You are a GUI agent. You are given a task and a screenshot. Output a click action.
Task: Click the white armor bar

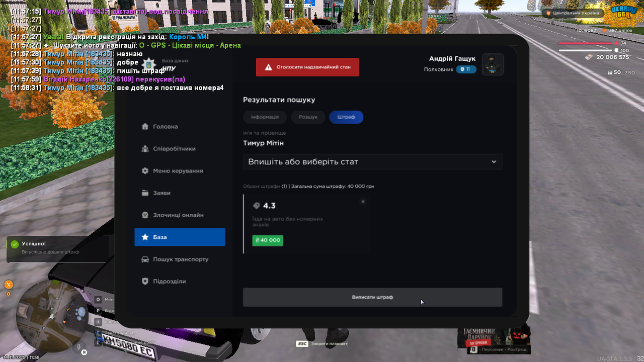click(x=585, y=50)
